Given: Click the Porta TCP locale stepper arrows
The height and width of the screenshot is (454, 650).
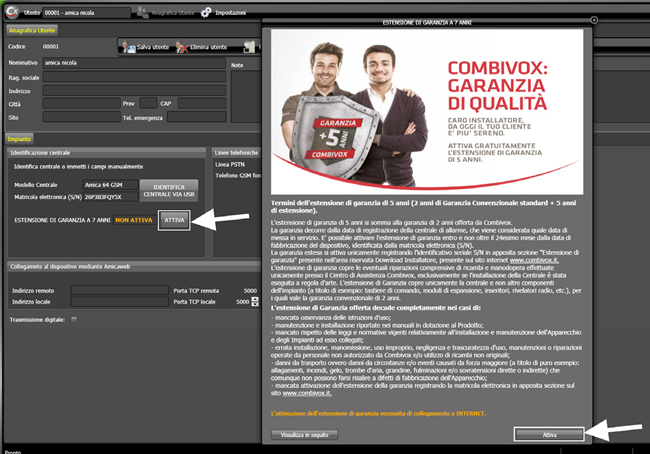Looking at the screenshot, I should click(x=255, y=302).
